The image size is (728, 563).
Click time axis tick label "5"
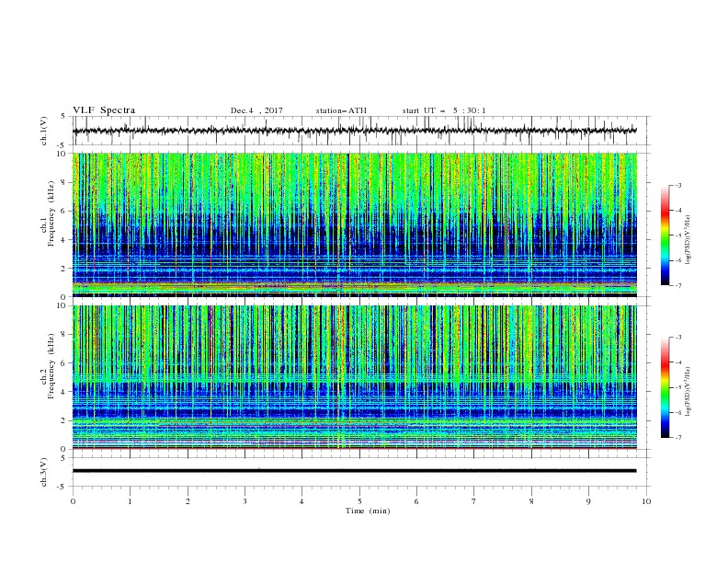pos(359,501)
